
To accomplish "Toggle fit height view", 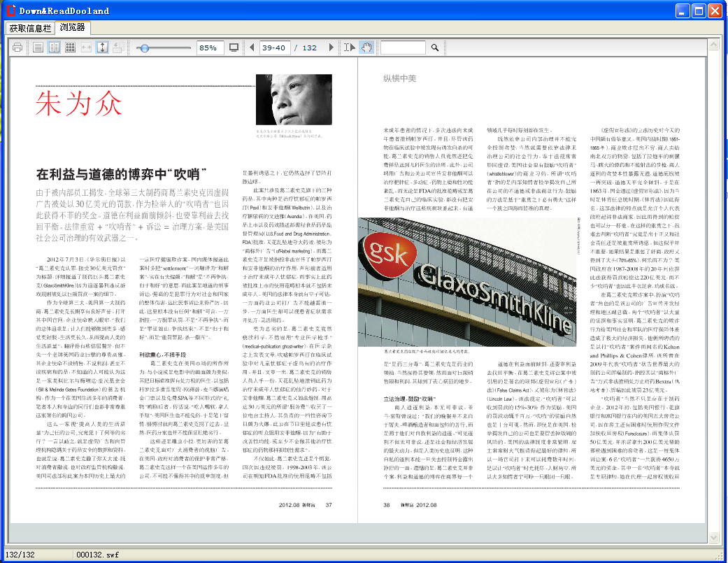I will [102, 48].
